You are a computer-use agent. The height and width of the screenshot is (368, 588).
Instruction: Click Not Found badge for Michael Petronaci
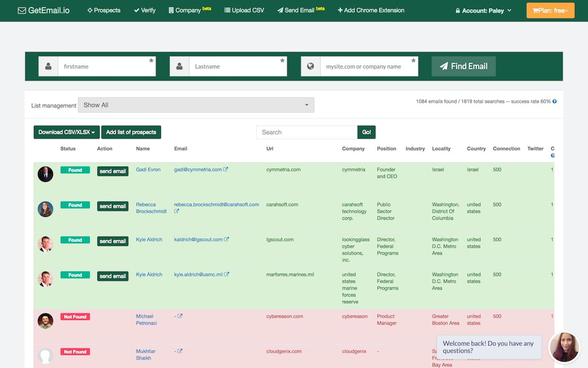(x=75, y=316)
